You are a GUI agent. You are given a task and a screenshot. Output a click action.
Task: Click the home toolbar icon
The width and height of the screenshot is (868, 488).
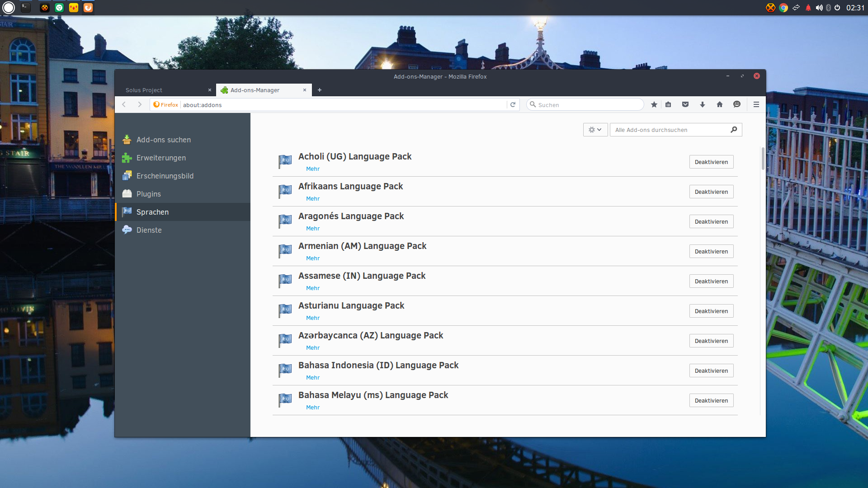coord(720,104)
